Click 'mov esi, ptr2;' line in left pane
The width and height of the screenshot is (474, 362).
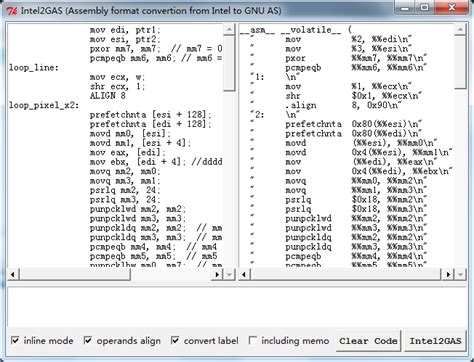(x=125, y=39)
